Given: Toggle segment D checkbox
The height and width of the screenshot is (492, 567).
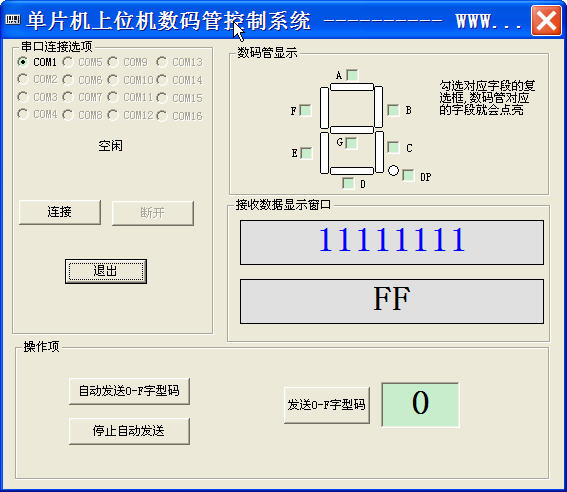Looking at the screenshot, I should pyautogui.click(x=348, y=183).
